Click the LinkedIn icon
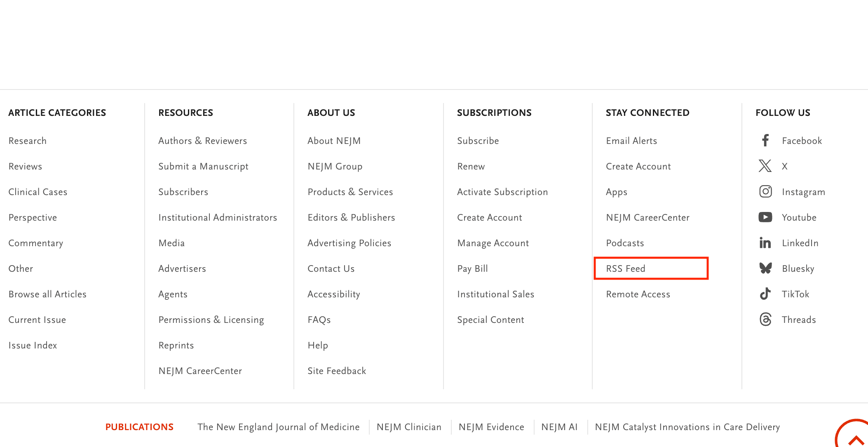Image resolution: width=868 pixels, height=447 pixels. tap(765, 243)
